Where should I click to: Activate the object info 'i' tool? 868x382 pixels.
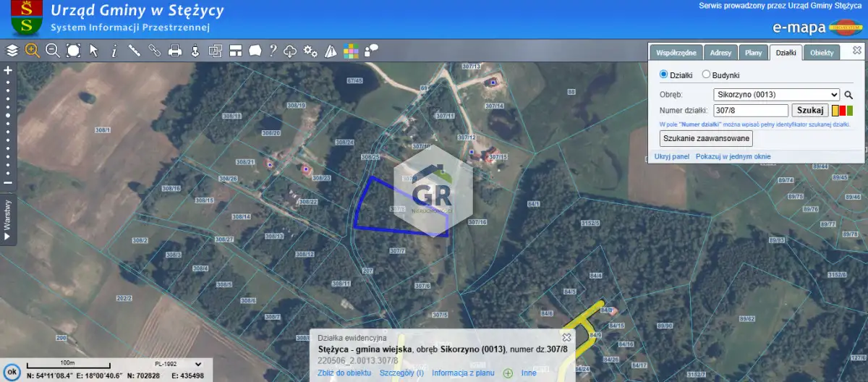(114, 51)
